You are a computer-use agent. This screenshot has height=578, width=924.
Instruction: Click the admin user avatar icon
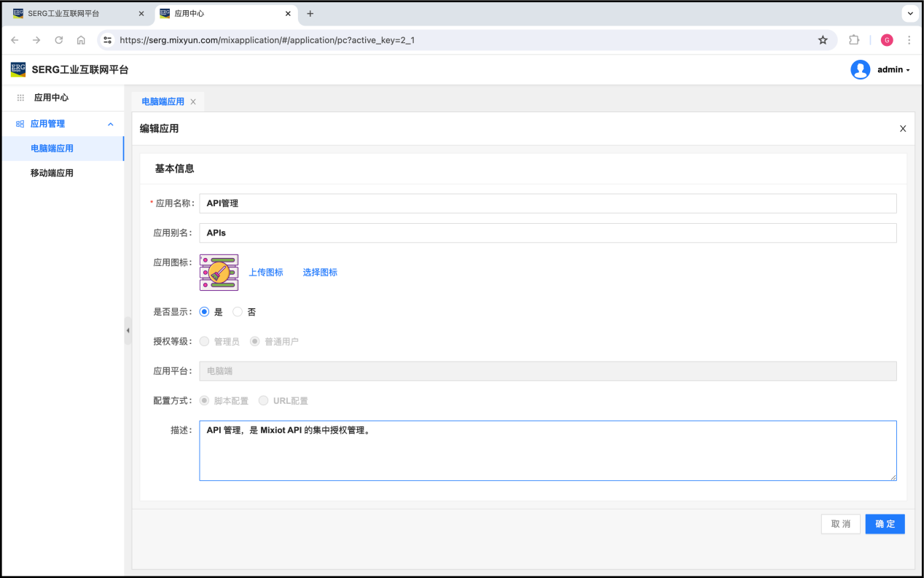(860, 69)
